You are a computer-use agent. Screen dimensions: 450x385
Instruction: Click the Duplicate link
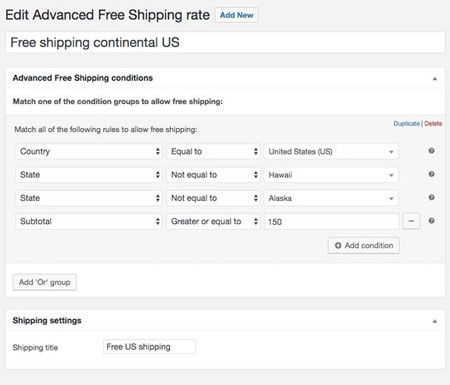pos(407,124)
